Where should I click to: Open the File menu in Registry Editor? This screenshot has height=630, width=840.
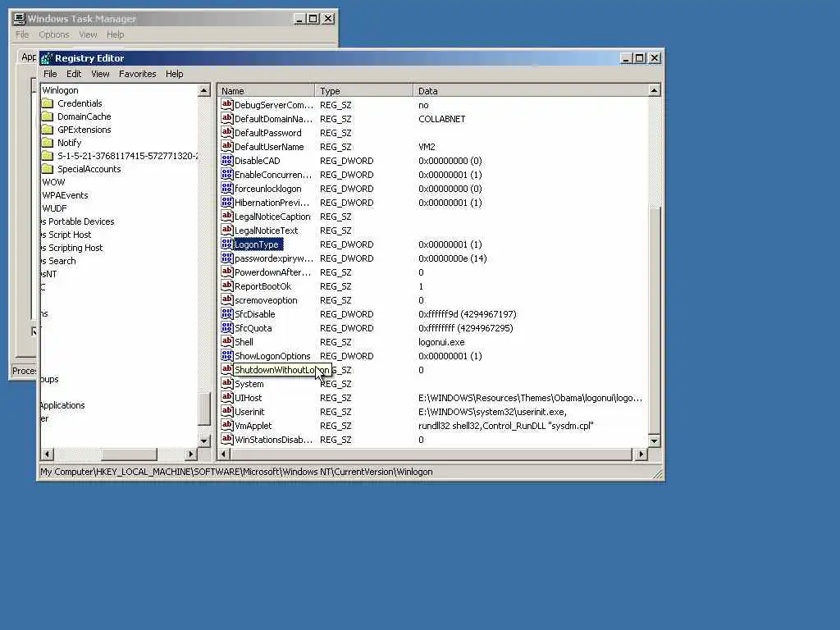click(x=50, y=74)
